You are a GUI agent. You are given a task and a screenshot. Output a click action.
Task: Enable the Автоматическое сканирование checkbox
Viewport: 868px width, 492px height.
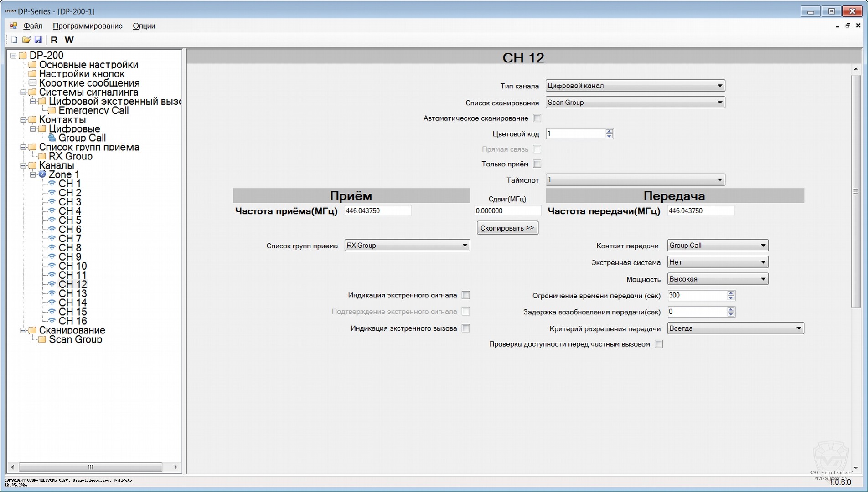tap(537, 118)
